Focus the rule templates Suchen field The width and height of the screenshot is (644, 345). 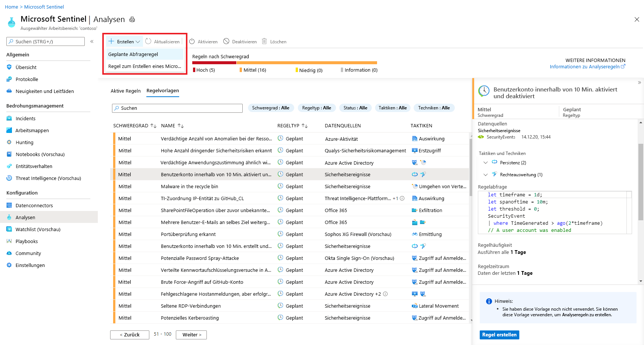point(177,108)
